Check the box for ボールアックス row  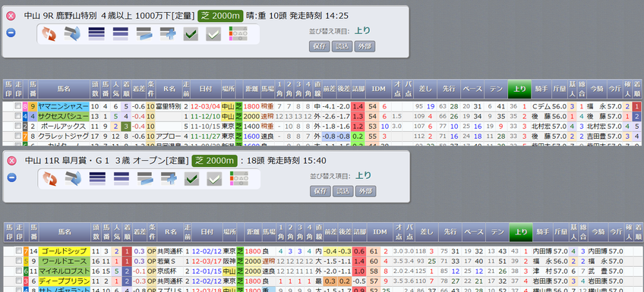pos(17,127)
